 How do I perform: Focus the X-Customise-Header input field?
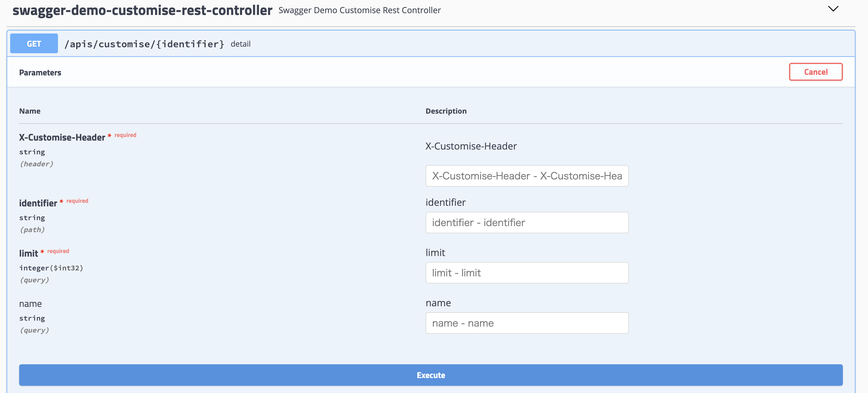[527, 176]
